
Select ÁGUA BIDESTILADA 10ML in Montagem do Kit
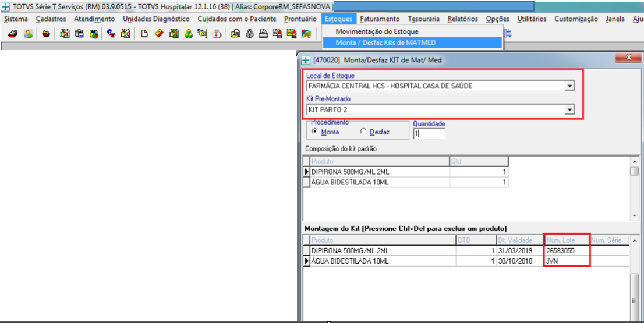383,261
